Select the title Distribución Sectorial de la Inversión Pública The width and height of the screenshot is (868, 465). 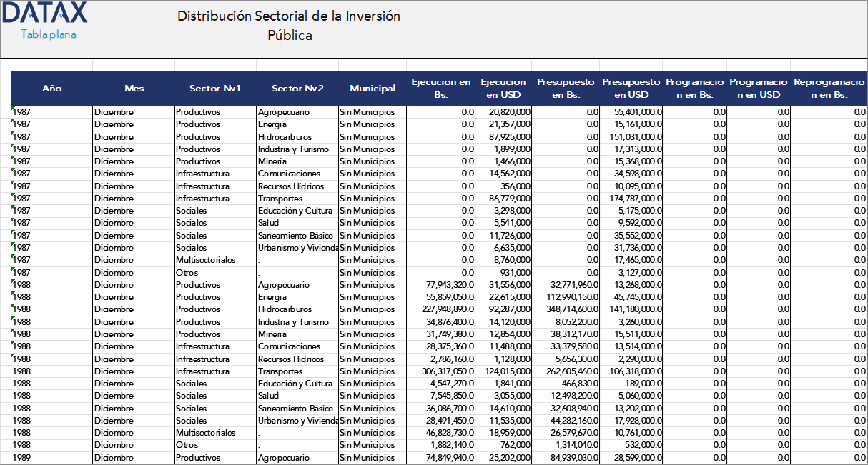point(289,26)
